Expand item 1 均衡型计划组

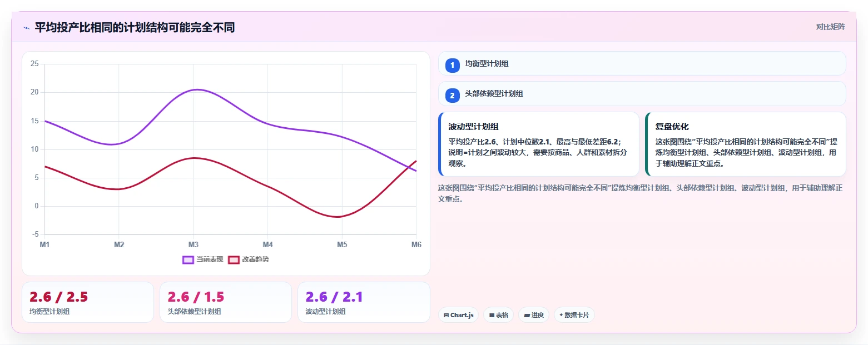tap(642, 63)
